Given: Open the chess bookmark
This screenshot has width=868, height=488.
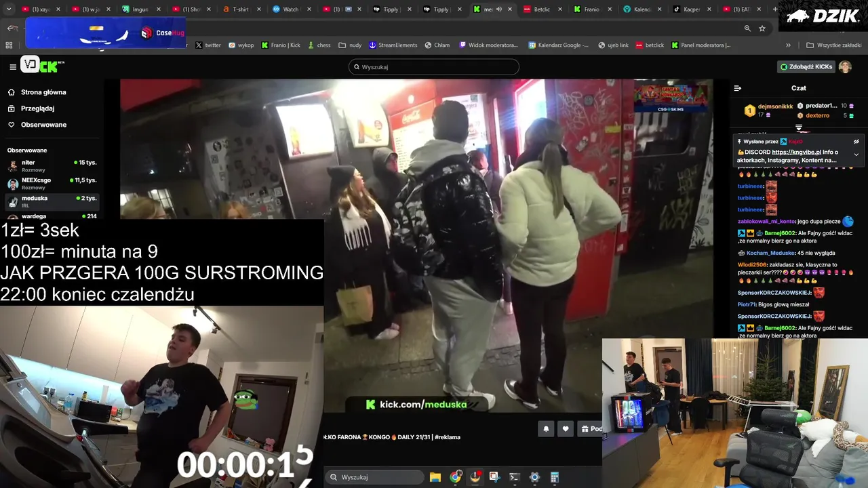Looking at the screenshot, I should 319,45.
